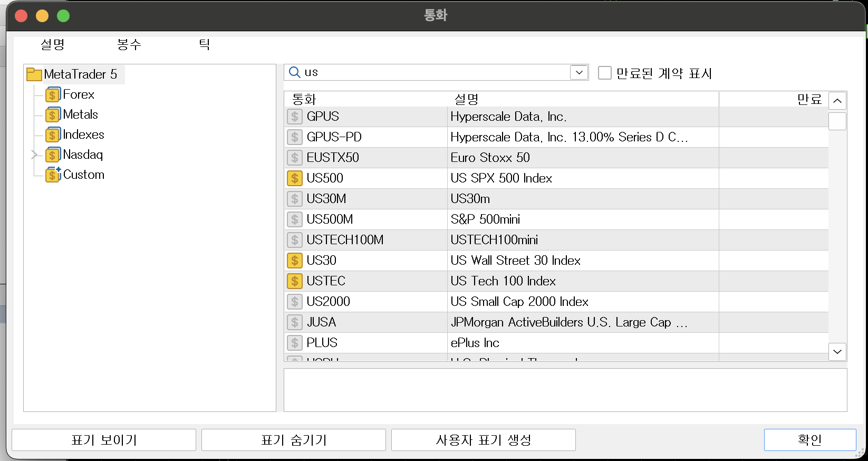
Task: Click the 표기 보이기 button
Action: tap(104, 440)
